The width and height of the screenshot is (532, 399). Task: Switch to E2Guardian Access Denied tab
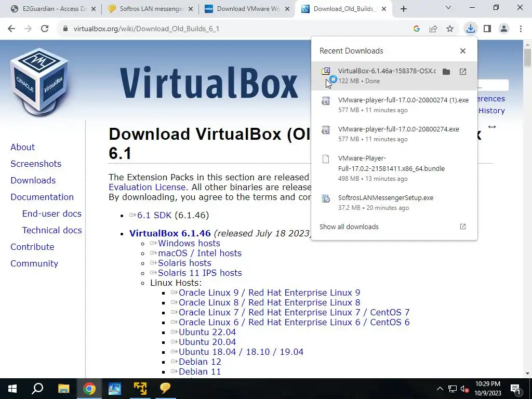tap(52, 9)
